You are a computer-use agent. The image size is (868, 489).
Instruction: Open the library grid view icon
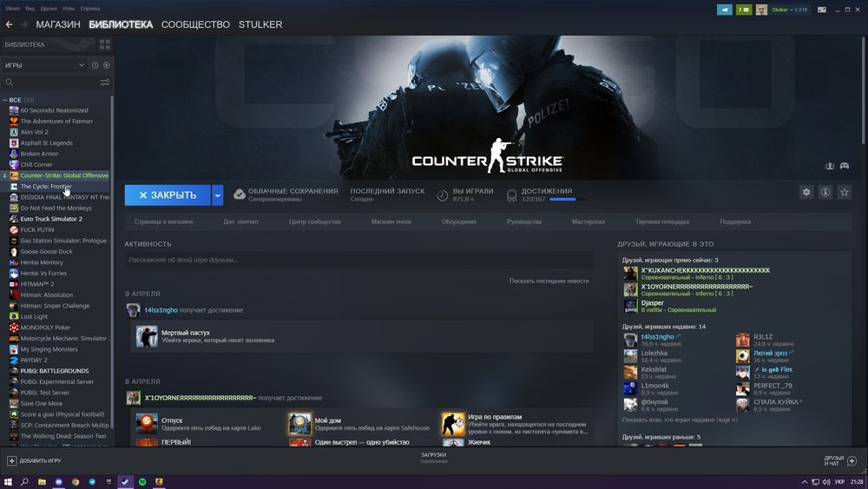105,44
